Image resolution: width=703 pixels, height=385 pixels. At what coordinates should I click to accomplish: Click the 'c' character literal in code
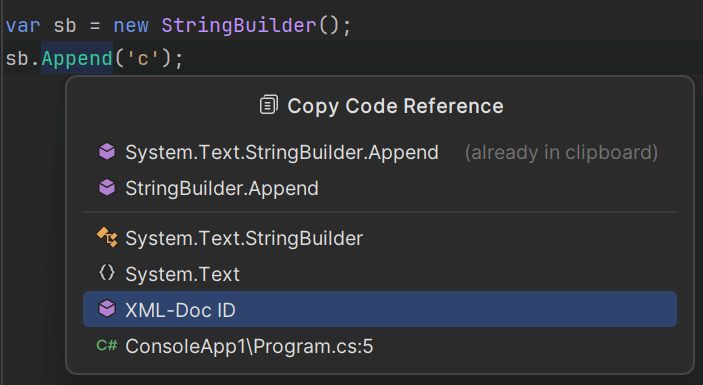143,59
